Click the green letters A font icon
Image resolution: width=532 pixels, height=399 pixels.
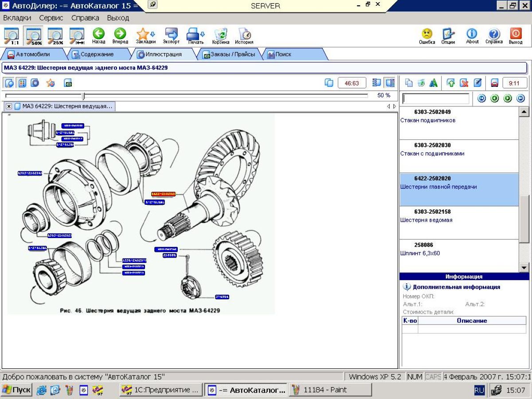pos(434,83)
